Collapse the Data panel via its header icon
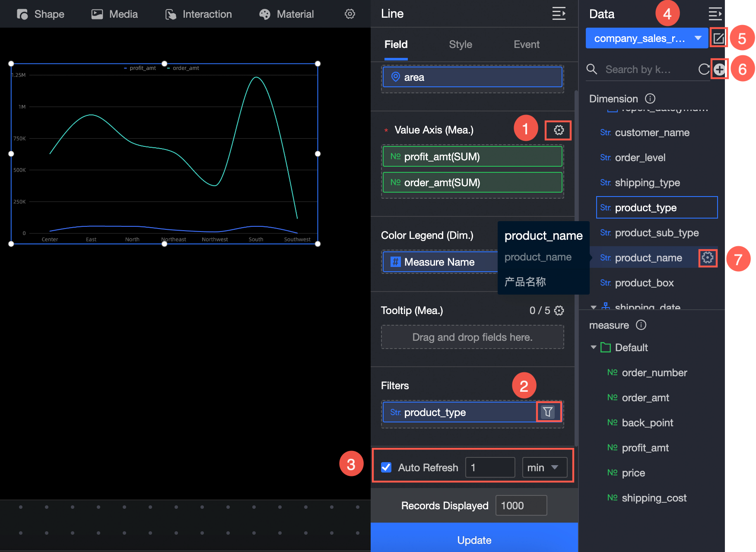Image resolution: width=756 pixels, height=552 pixels. [715, 14]
